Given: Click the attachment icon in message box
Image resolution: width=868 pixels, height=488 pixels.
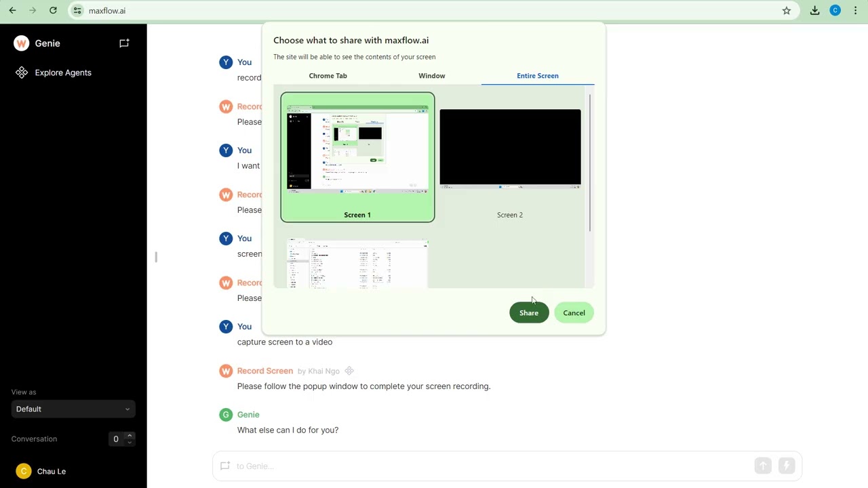Looking at the screenshot, I should tap(225, 466).
